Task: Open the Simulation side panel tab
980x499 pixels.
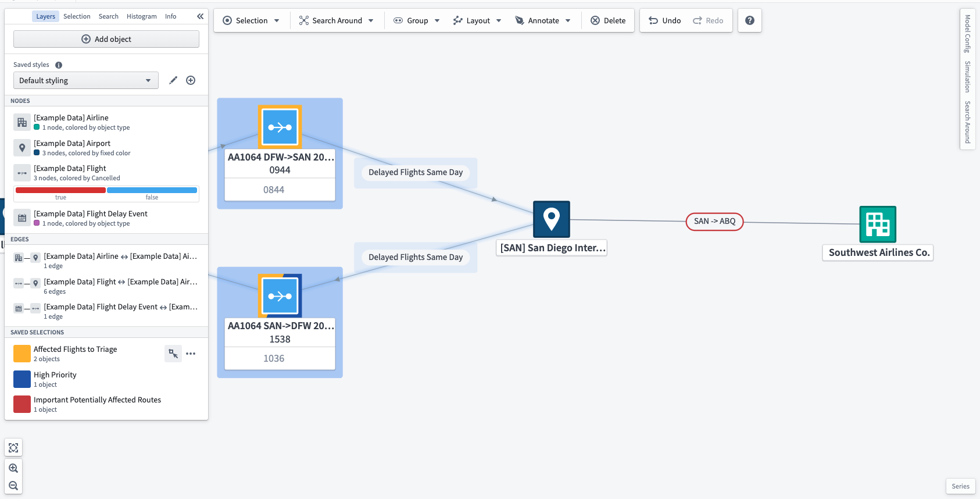Action: (968, 76)
